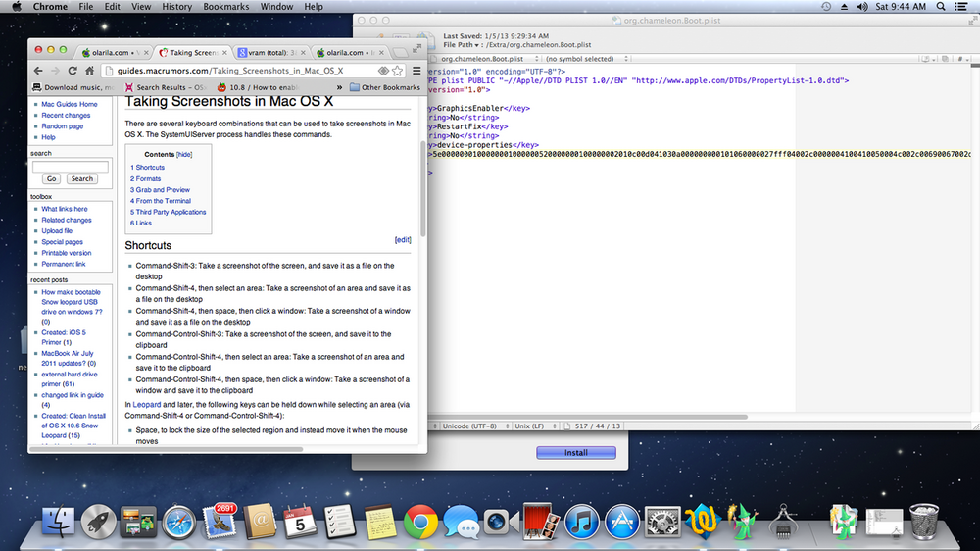Click the wiki search input field
The width and height of the screenshot is (980, 551).
point(70,167)
